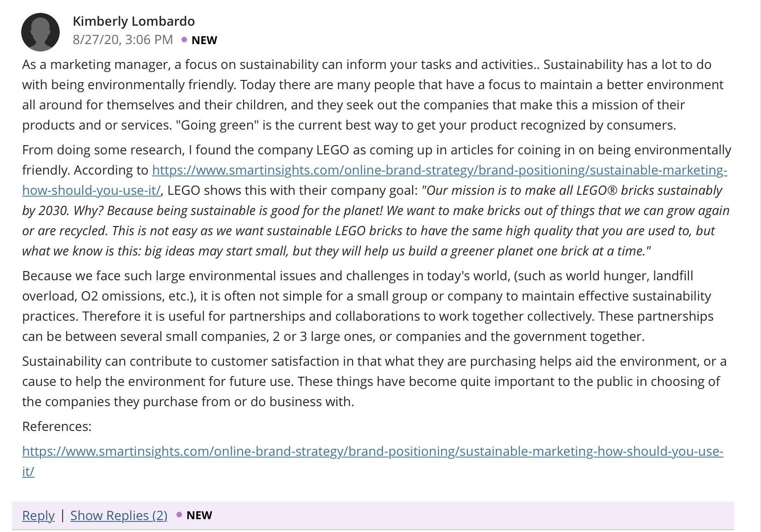Click Kimberly Lombardo's profile avatar
This screenshot has height=532, width=761.
tap(40, 32)
